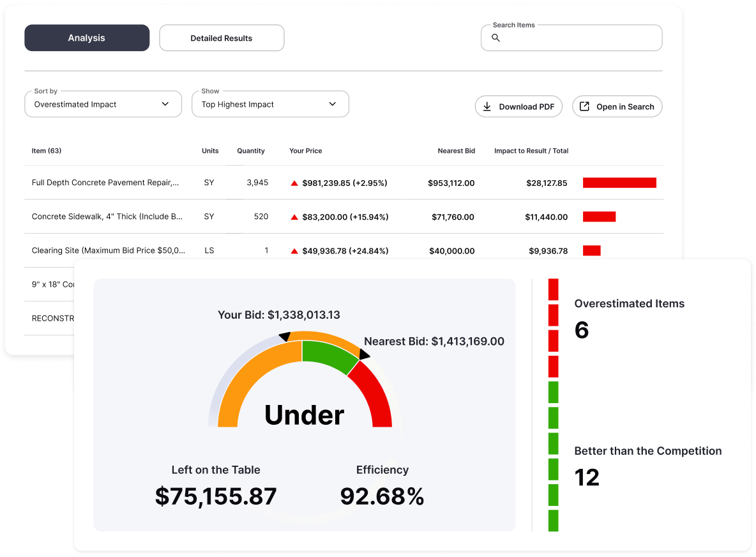Focus the Search Items input field
The width and height of the screenshot is (756, 557).
(x=578, y=39)
